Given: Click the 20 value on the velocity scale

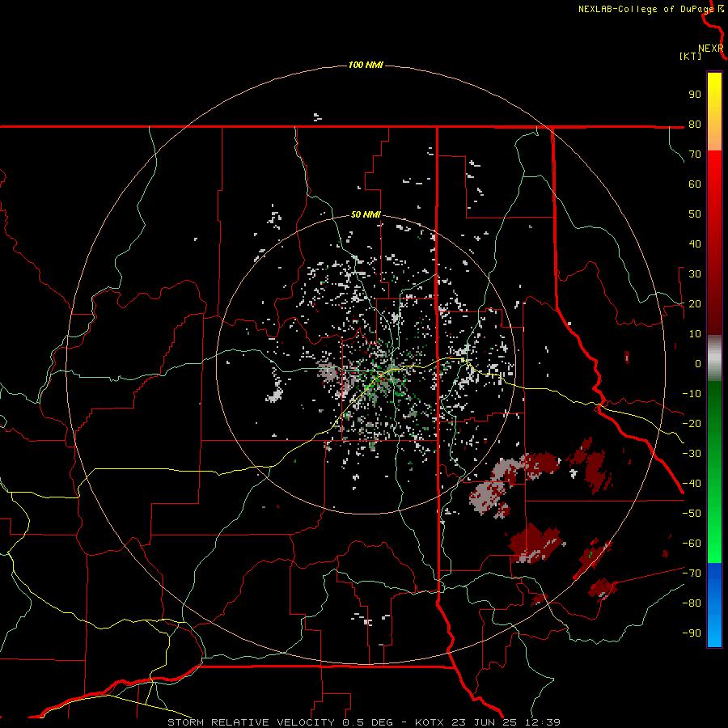Looking at the screenshot, I should 695,303.
